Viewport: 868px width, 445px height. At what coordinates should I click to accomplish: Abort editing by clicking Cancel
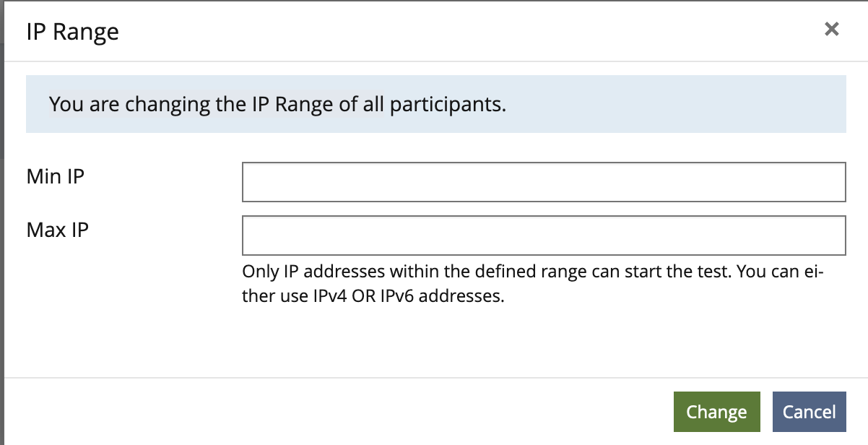click(809, 411)
